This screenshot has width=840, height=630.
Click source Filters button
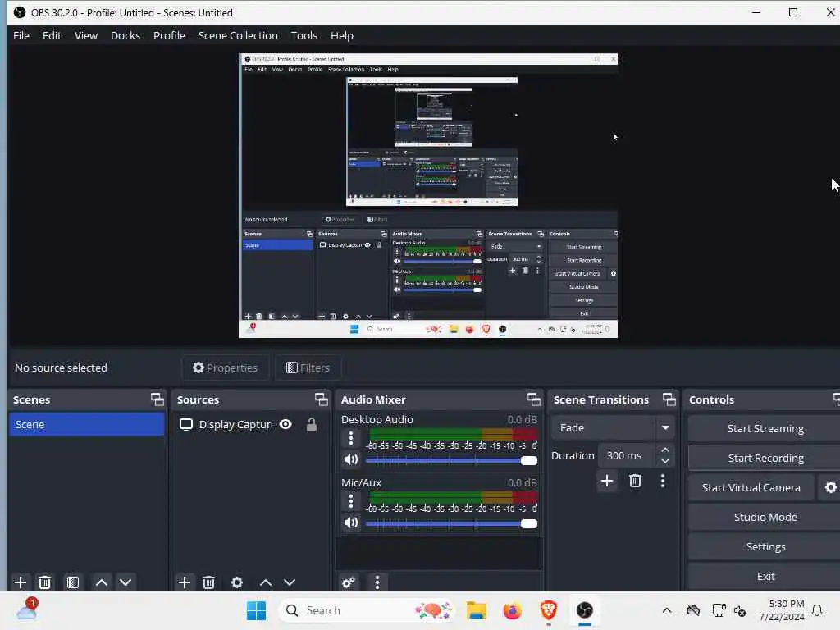[308, 367]
